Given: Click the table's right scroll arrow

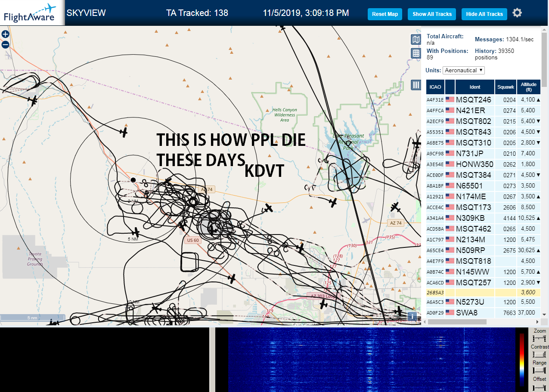Looking at the screenshot, I should [x=537, y=321].
